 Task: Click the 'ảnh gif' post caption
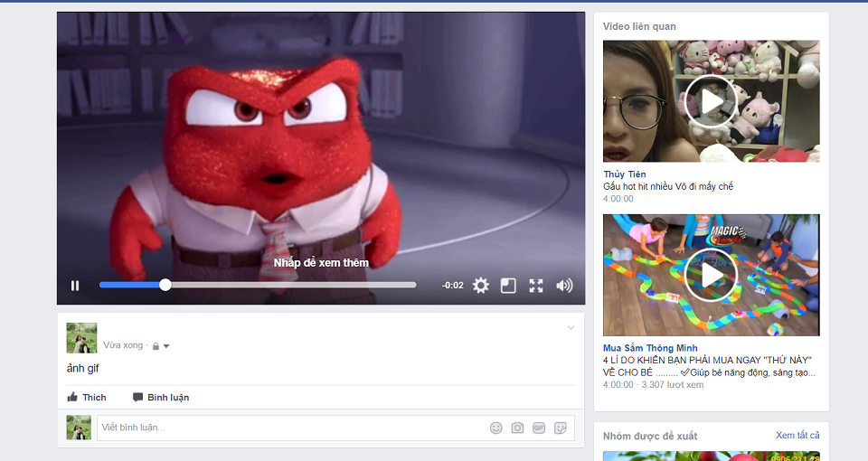(83, 369)
